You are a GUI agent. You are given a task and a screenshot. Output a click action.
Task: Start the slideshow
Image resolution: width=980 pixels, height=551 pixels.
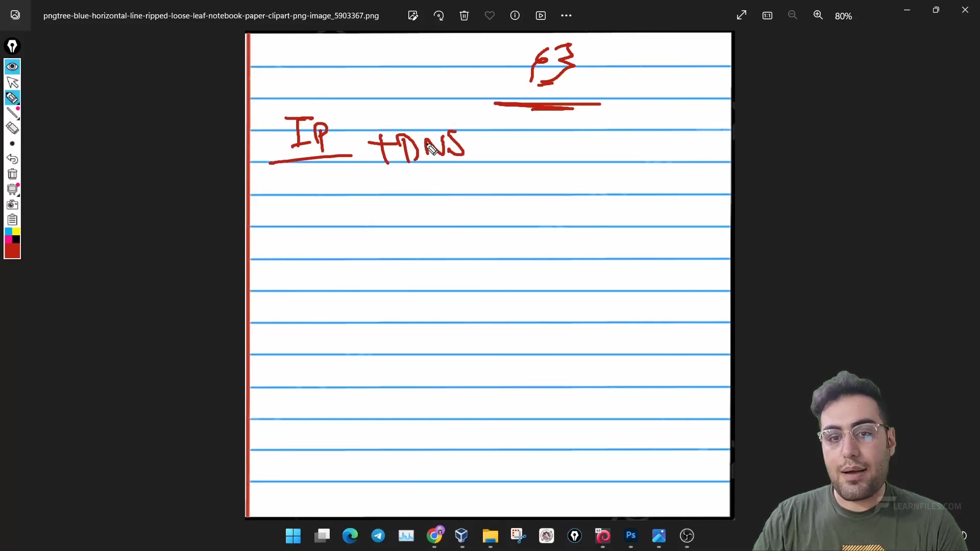[541, 15]
